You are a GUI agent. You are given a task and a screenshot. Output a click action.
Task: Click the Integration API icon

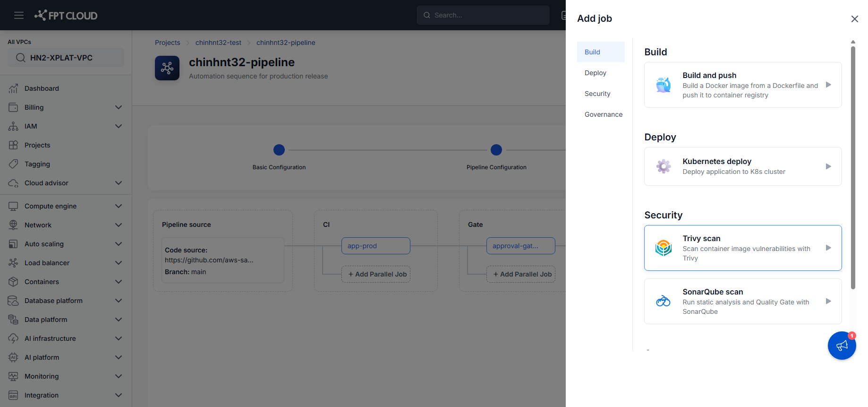(x=13, y=395)
